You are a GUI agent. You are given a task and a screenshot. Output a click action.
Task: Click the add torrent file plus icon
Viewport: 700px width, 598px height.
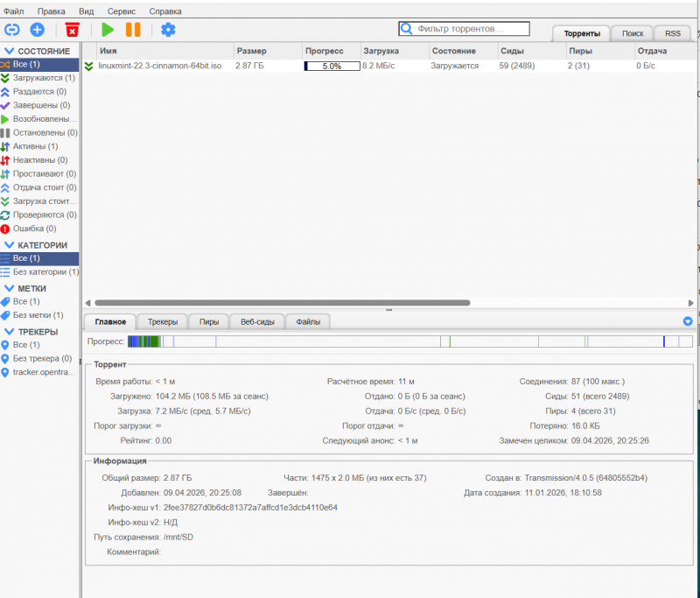pyautogui.click(x=37, y=30)
